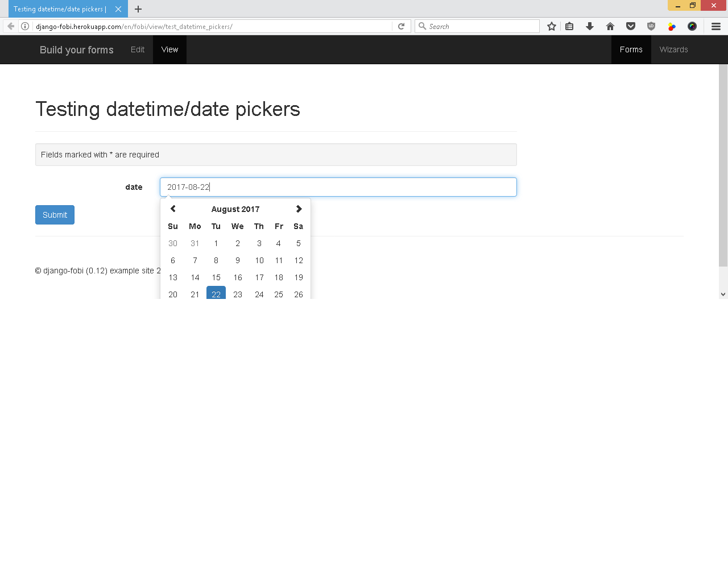The image size is (728, 582).
Task: Go to previous month in datepicker
Action: pyautogui.click(x=173, y=209)
